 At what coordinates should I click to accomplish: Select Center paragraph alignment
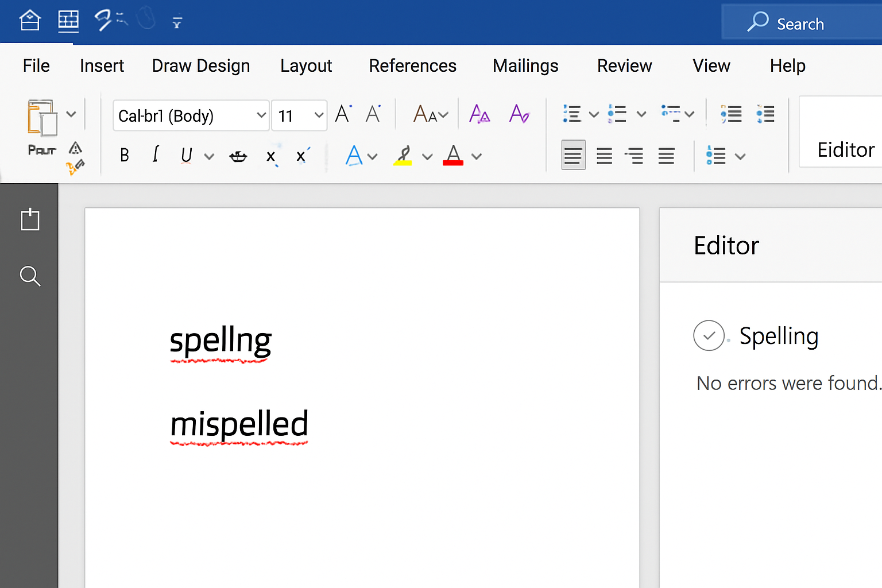tap(604, 156)
